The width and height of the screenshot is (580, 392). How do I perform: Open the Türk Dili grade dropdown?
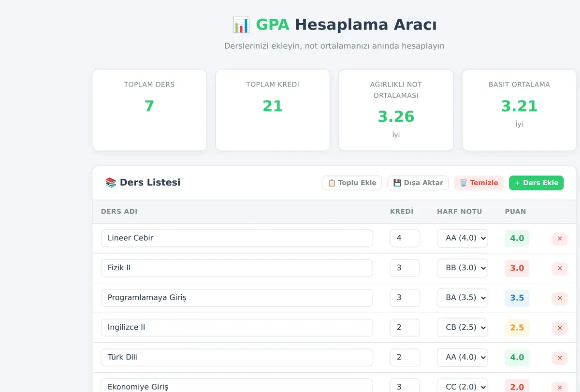tap(462, 358)
